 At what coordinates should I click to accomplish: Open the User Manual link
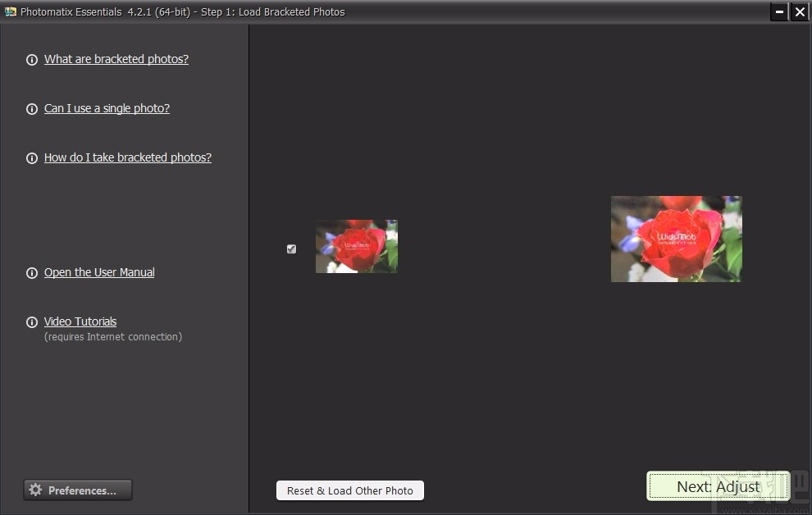point(99,272)
